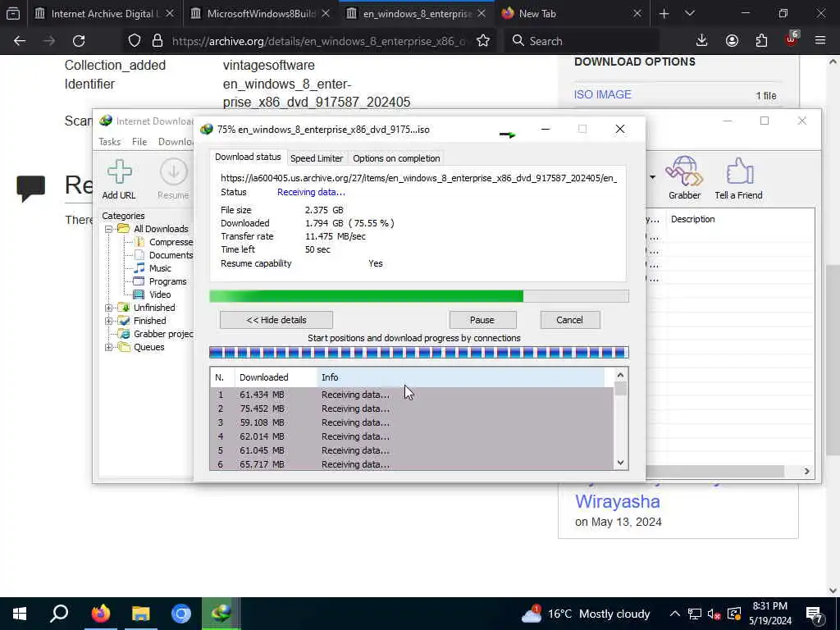840x630 pixels.
Task: Click the browser back arrow
Action: [x=20, y=41]
